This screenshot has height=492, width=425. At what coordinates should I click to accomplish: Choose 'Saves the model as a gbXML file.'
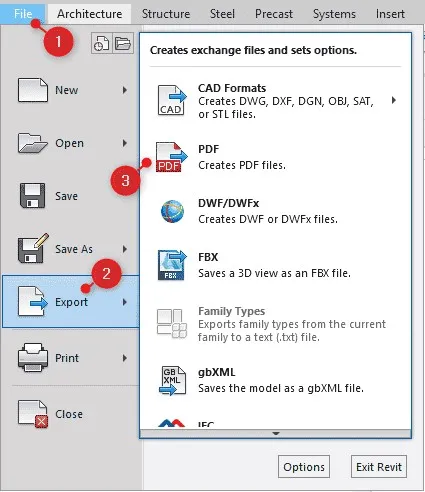coord(281,388)
